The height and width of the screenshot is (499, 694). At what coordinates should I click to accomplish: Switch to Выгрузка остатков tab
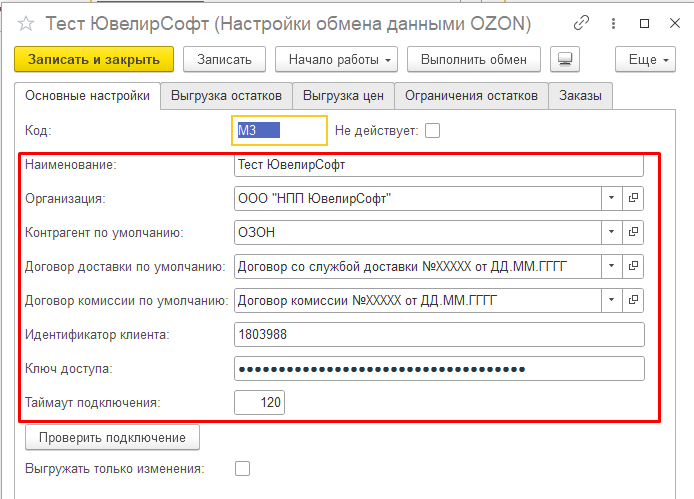coord(226,96)
